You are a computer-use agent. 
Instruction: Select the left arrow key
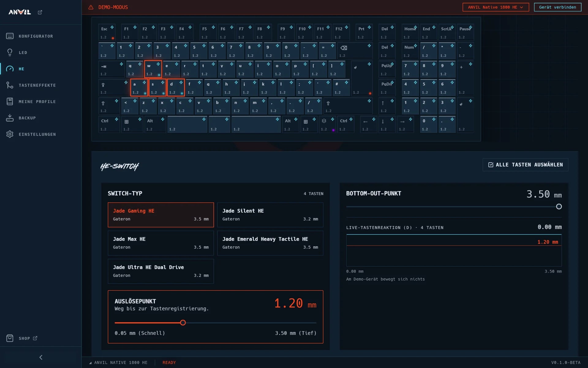click(x=369, y=125)
